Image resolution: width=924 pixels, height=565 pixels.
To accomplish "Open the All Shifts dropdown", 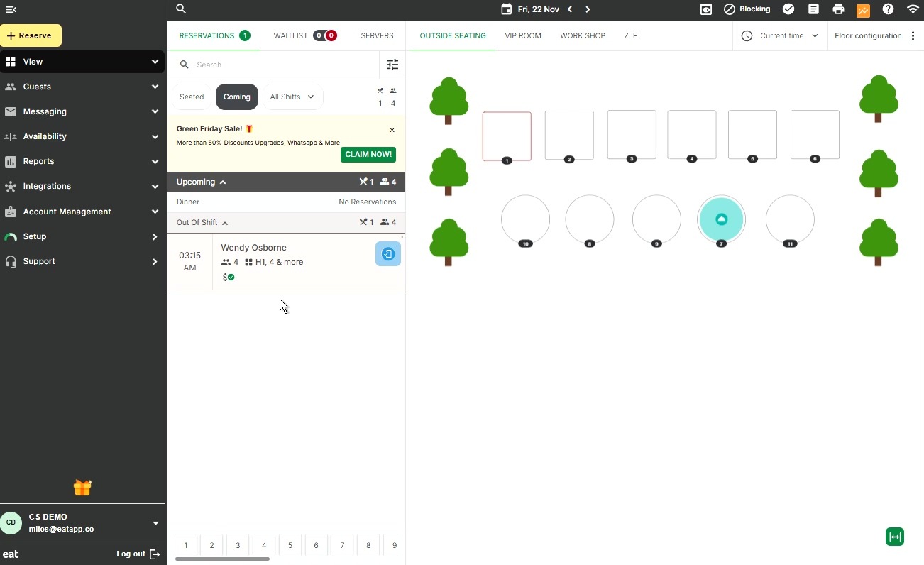I will pyautogui.click(x=292, y=97).
